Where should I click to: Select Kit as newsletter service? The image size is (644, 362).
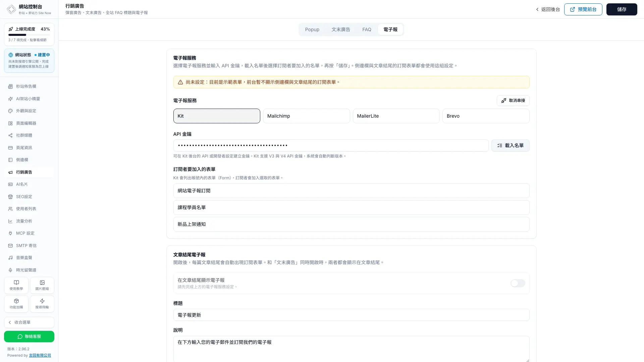coord(217,116)
